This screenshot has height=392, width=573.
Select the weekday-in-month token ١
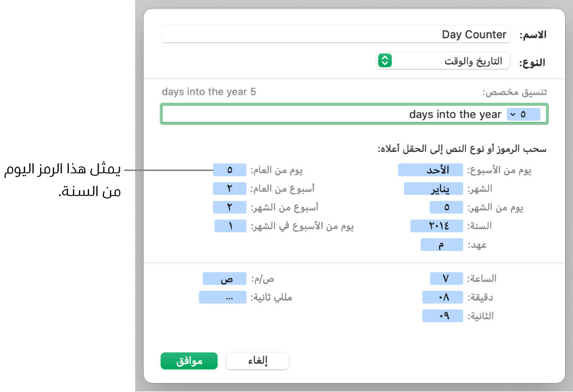230,226
